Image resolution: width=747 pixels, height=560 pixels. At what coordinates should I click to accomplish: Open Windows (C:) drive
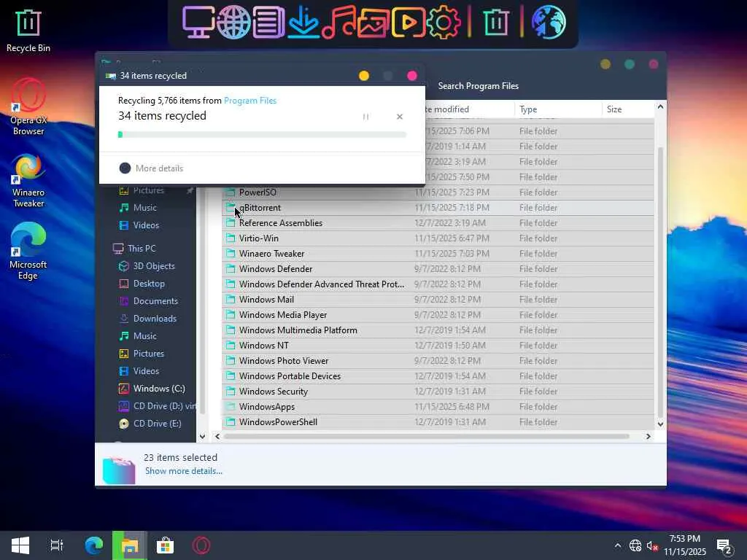[152, 389]
